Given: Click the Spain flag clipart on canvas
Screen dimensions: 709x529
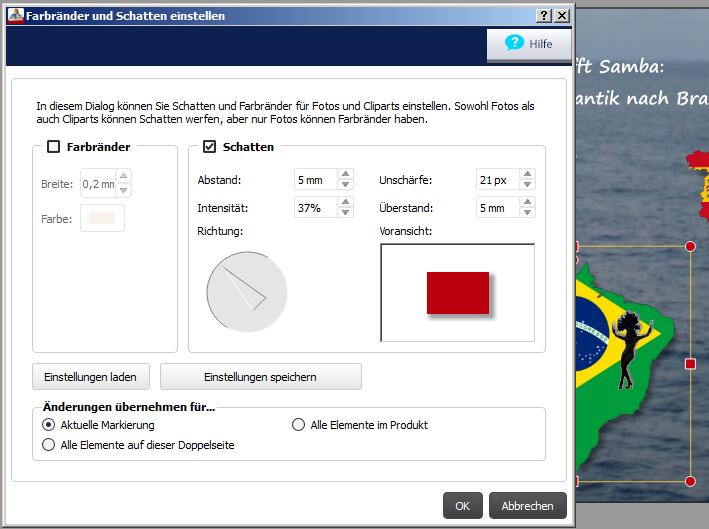Looking at the screenshot, I should coord(698,183).
